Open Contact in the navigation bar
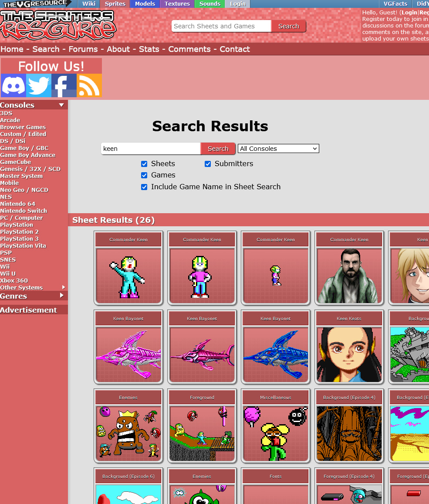The image size is (429, 504). click(x=235, y=49)
